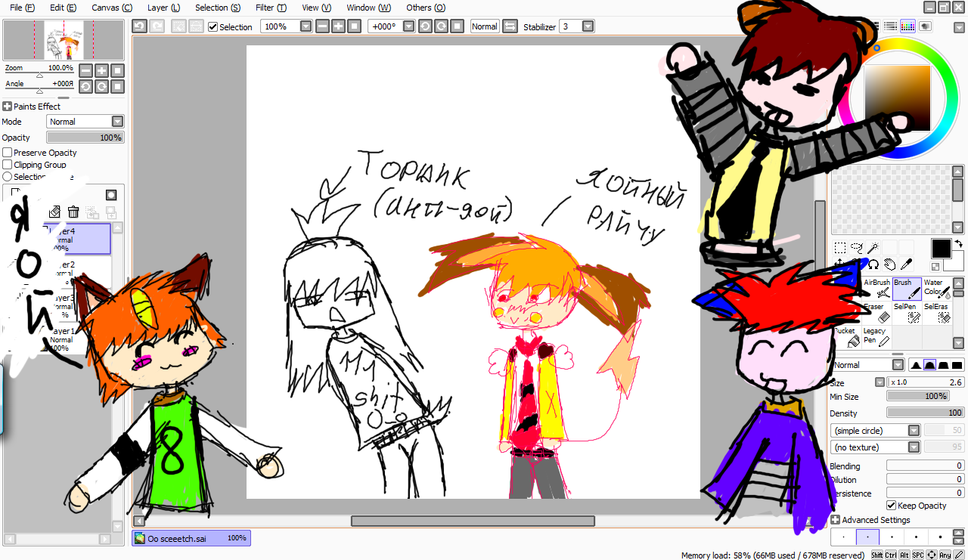The image size is (968, 560).
Task: Toggle the transparent color swatch under the foreground color
Action: point(935,267)
